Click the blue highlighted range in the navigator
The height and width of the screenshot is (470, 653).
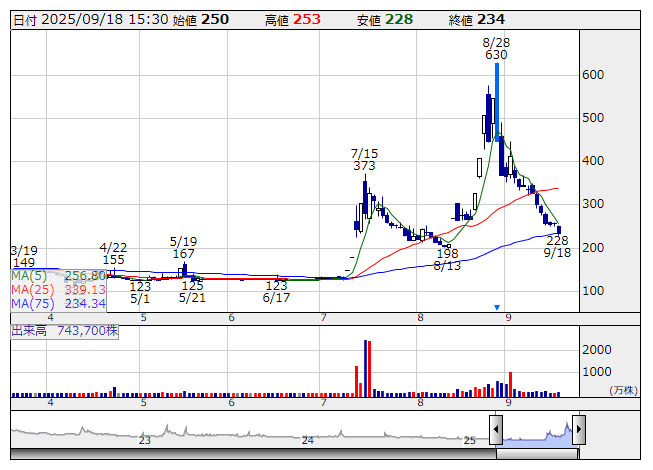(537, 432)
